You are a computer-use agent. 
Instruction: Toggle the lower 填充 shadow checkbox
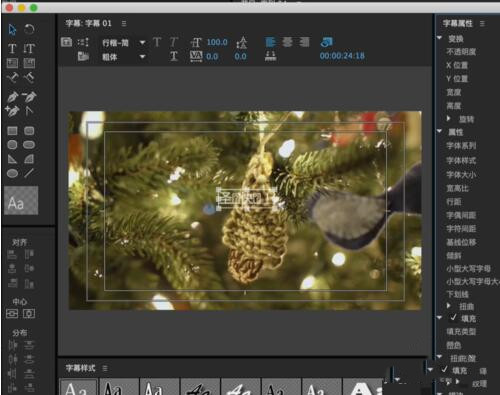click(444, 369)
